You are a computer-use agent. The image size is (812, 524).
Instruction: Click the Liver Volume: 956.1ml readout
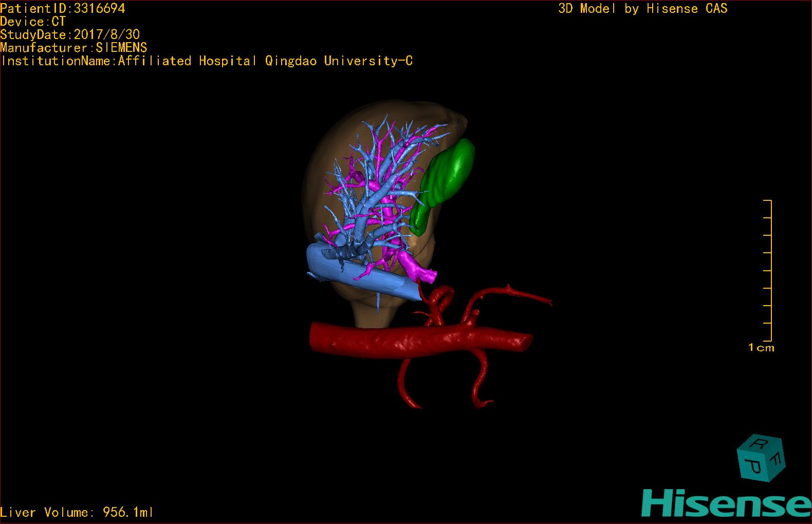[77, 512]
